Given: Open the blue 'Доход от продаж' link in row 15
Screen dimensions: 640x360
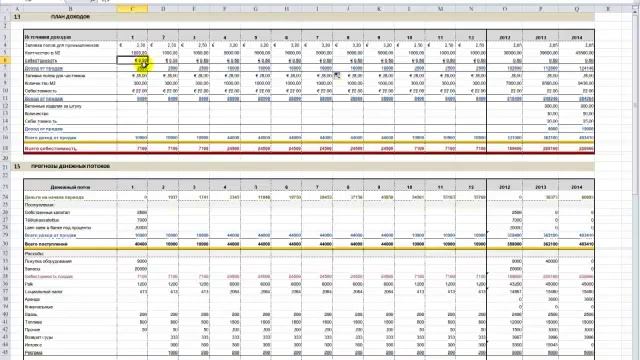Looking at the screenshot, I should [x=44, y=129].
